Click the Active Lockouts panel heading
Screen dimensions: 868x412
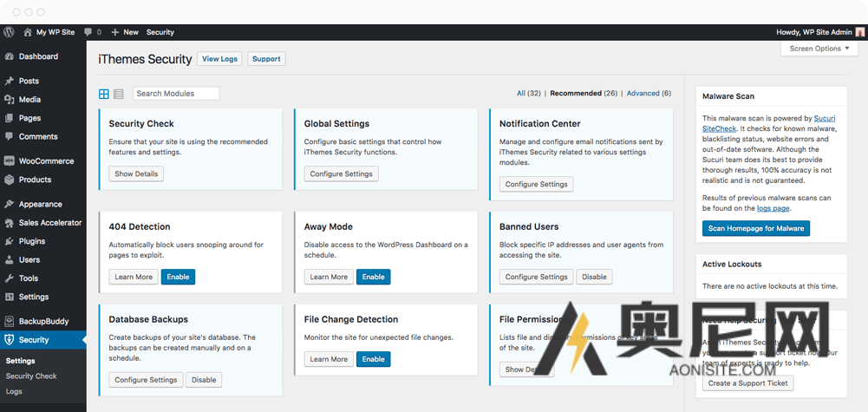pyautogui.click(x=732, y=265)
